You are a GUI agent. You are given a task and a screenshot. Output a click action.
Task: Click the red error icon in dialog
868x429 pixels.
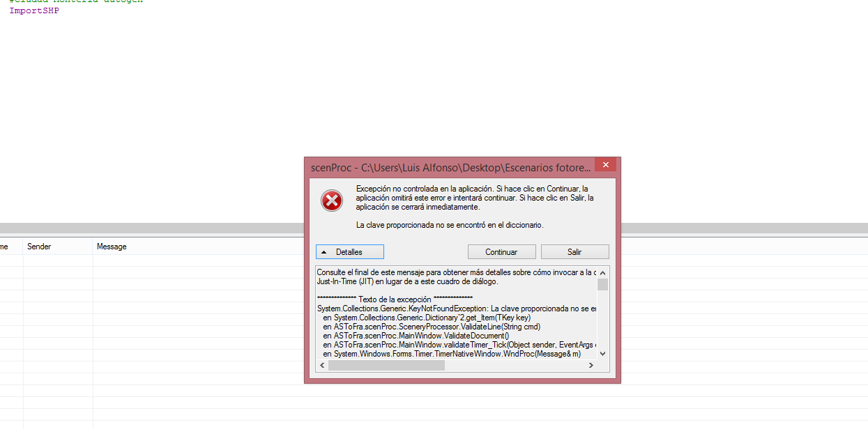click(331, 201)
